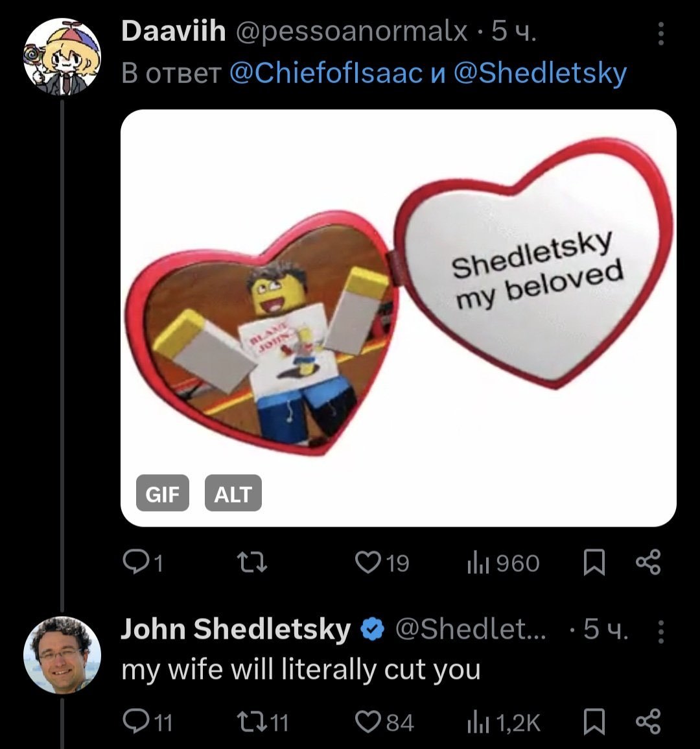Open the @ChiefofIsaac mention link
Screen dimensions: 700x749
(325, 75)
